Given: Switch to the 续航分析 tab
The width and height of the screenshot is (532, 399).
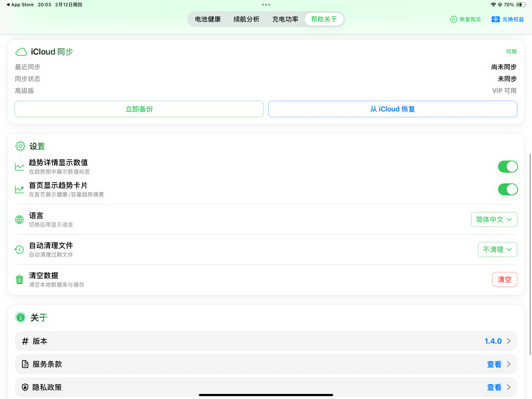Looking at the screenshot, I should (247, 19).
